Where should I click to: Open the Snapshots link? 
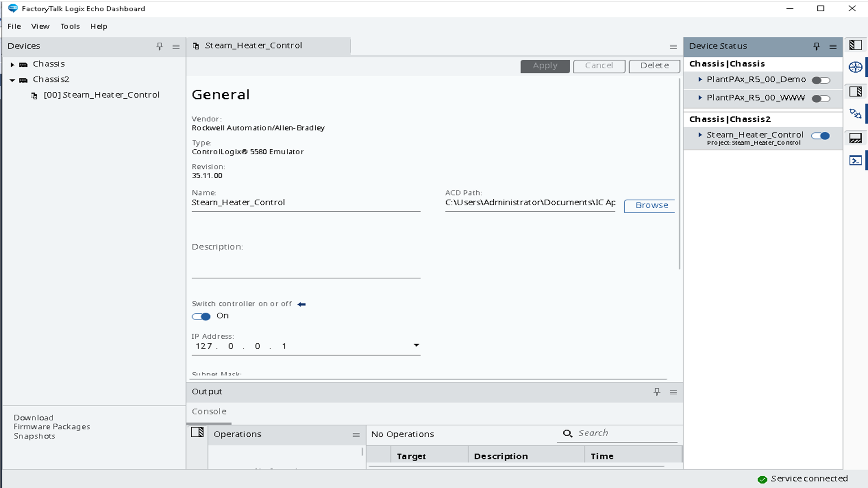click(x=34, y=436)
